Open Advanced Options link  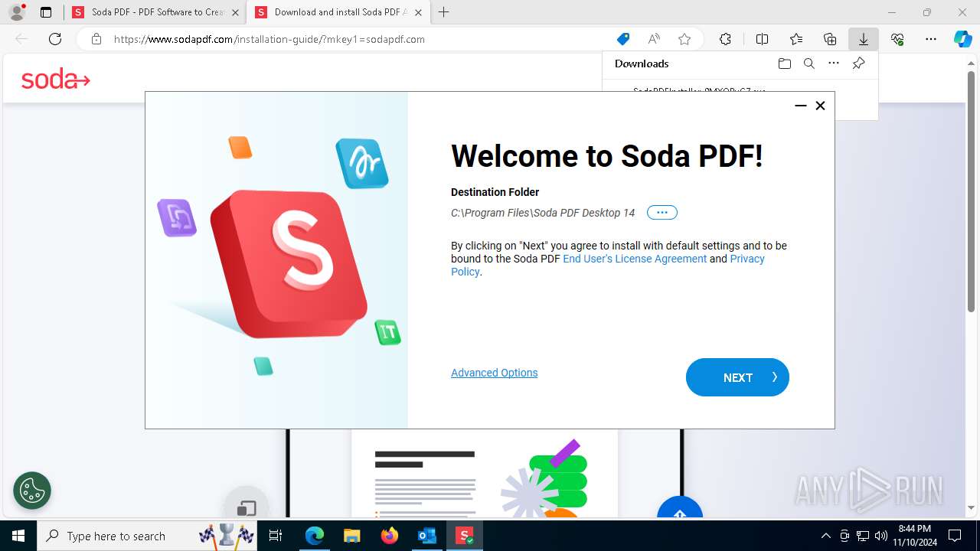pos(494,373)
